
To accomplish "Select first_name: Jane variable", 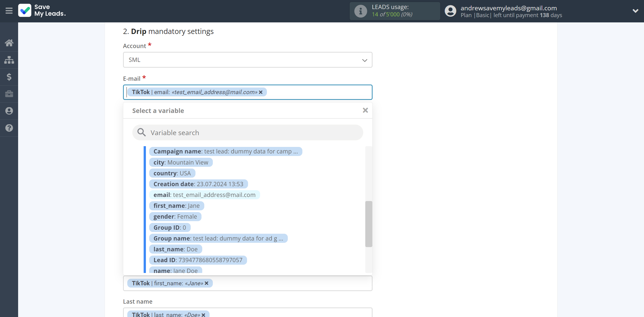I will 177,206.
